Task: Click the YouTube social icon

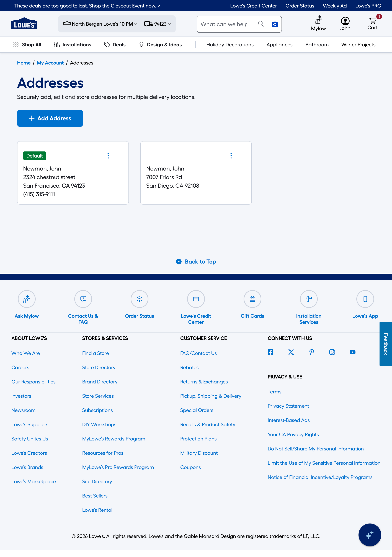Action: (352, 352)
